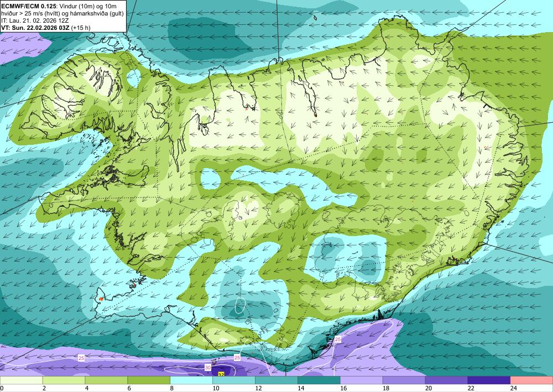
Task: Pick the 20–22 m/s violet legend swatch
Action: point(446,380)
